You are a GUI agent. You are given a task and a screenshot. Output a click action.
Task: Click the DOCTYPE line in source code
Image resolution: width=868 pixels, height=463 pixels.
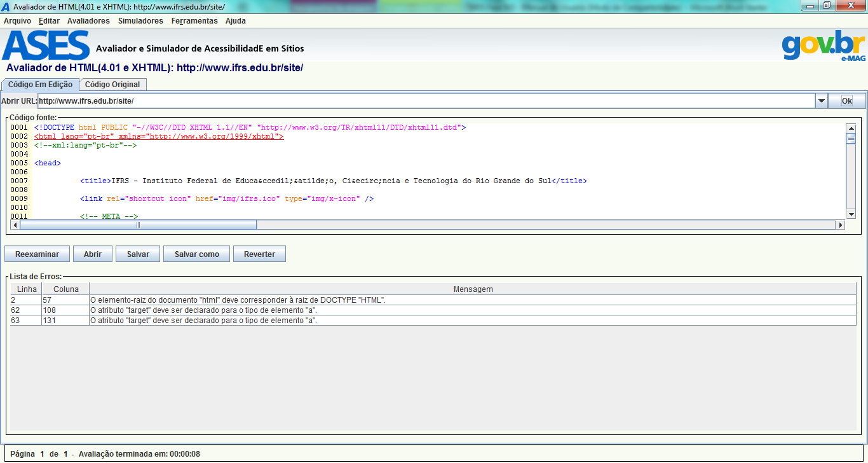[250, 128]
